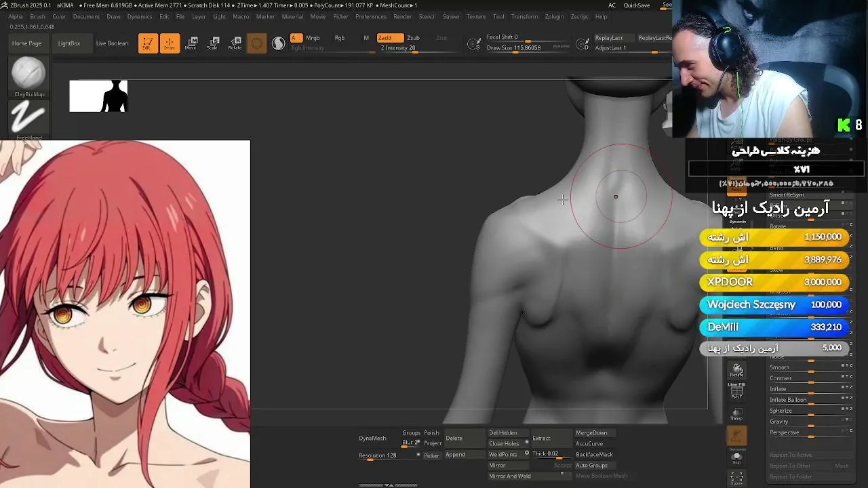
Task: Toggle the Transp transparency icon
Action: point(737,414)
